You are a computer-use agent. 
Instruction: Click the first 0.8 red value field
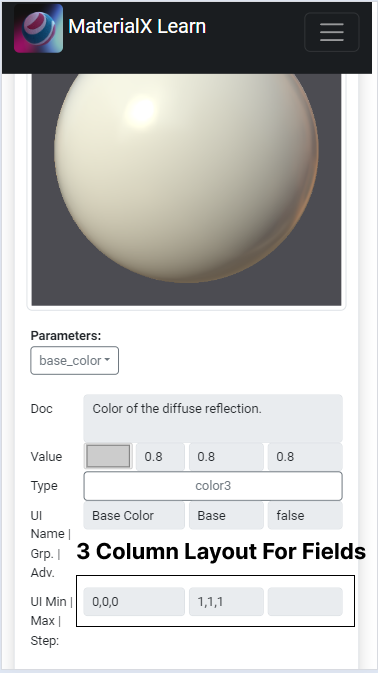click(160, 457)
